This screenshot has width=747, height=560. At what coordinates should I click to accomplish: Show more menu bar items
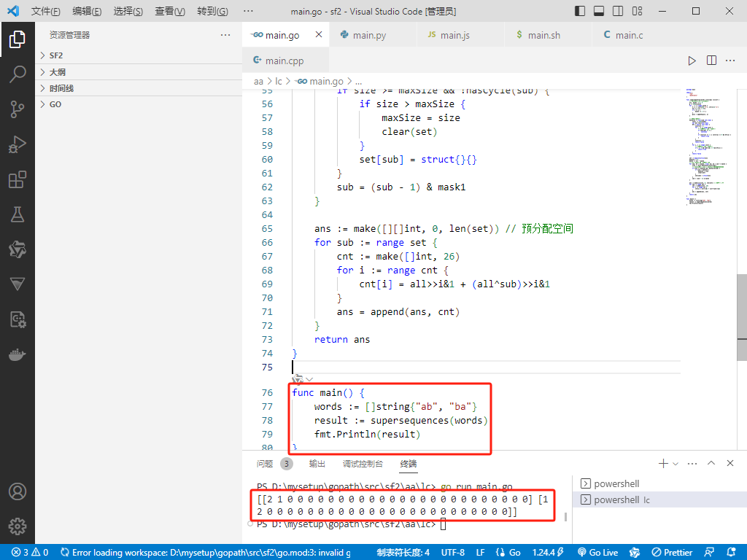point(248,11)
